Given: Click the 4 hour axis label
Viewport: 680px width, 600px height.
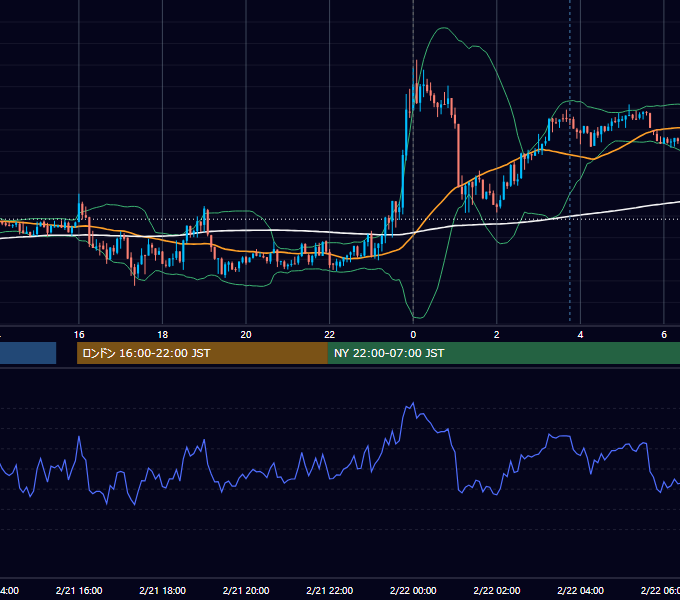Looking at the screenshot, I should [x=580, y=335].
